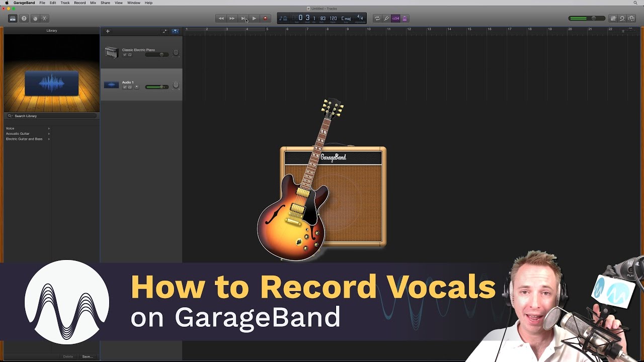Toggle input monitoring on Audio 1
Viewport: 644px width, 362px height.
pyautogui.click(x=136, y=87)
